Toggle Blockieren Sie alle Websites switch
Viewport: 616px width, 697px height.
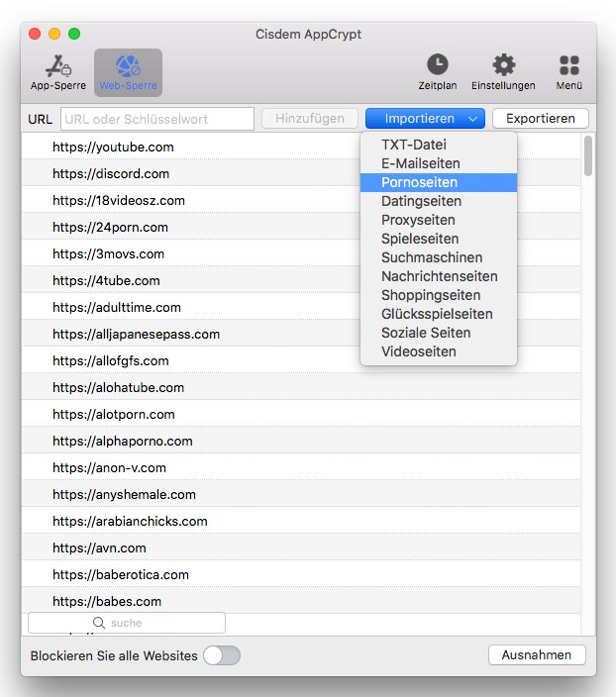click(222, 655)
